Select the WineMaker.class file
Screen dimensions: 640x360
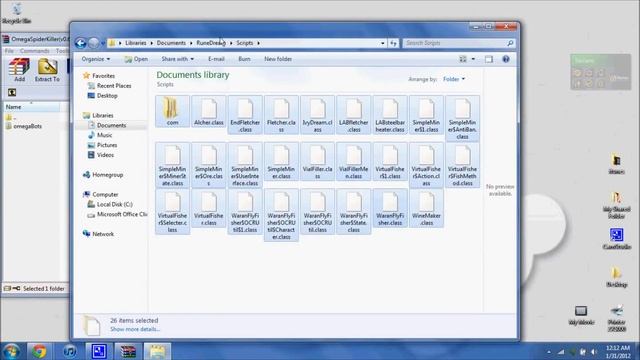426,208
